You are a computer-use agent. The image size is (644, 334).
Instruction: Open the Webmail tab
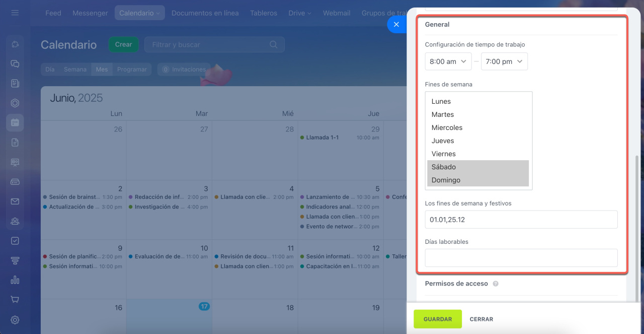[x=337, y=13]
